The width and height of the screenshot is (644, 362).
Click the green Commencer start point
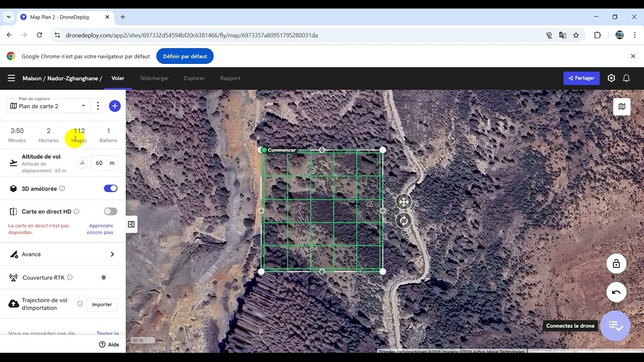[264, 150]
